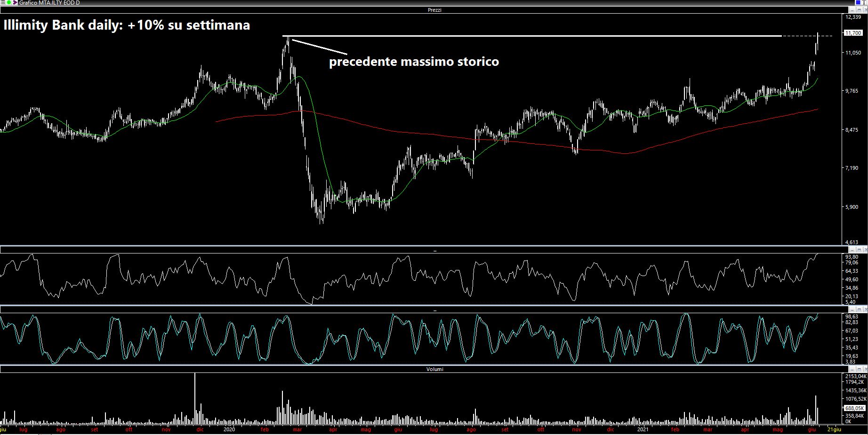The width and height of the screenshot is (868, 435).
Task: Click the green status circle icon
Action: 9,3
